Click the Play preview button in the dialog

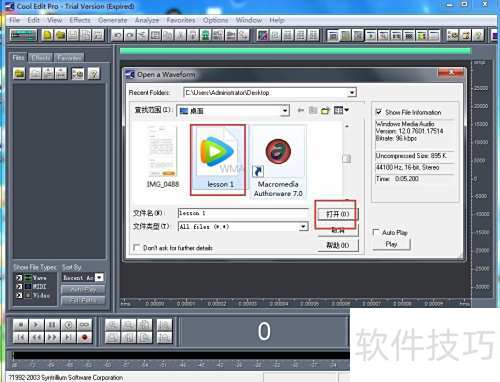[391, 244]
